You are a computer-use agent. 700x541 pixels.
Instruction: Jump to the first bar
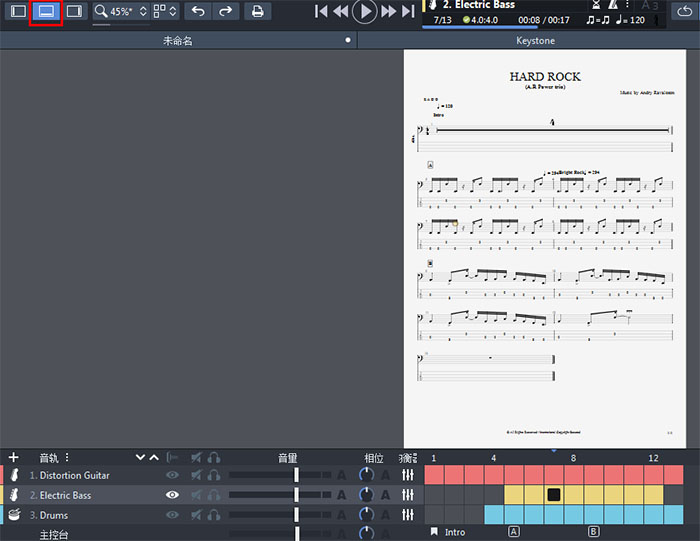321,12
